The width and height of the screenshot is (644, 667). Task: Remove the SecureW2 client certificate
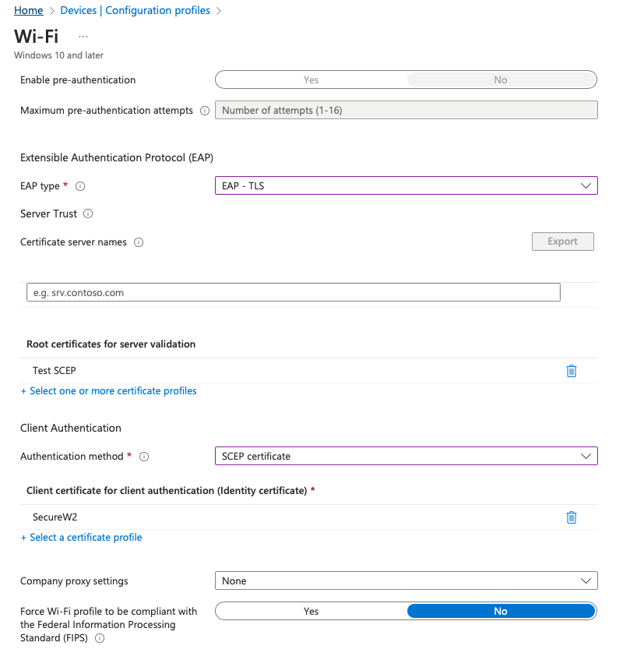572,517
